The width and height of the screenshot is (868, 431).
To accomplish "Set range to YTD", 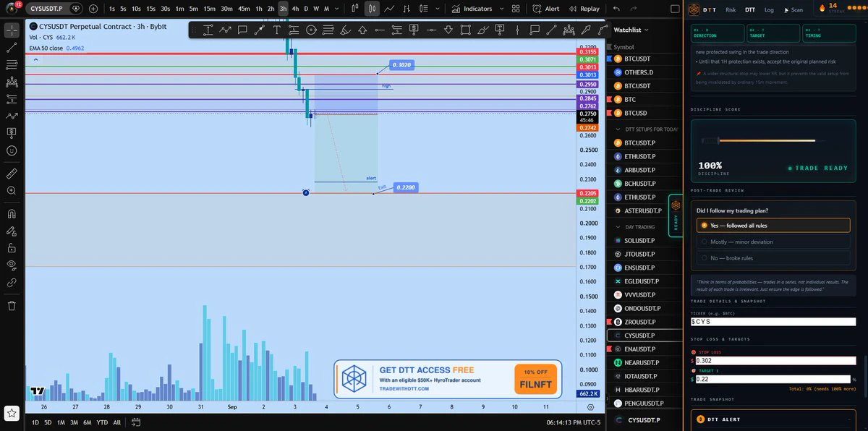I will pos(101,422).
